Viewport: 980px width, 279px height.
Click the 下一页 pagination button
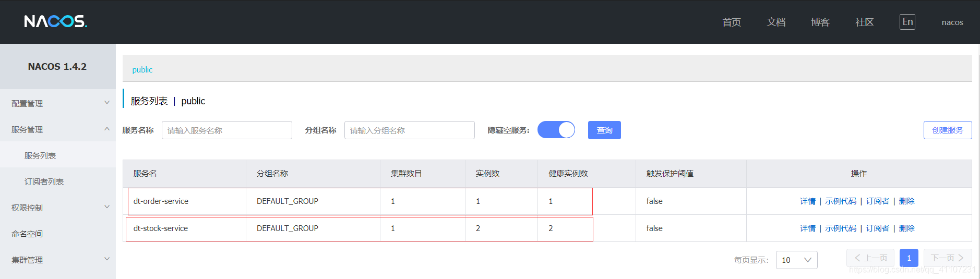pos(948,258)
